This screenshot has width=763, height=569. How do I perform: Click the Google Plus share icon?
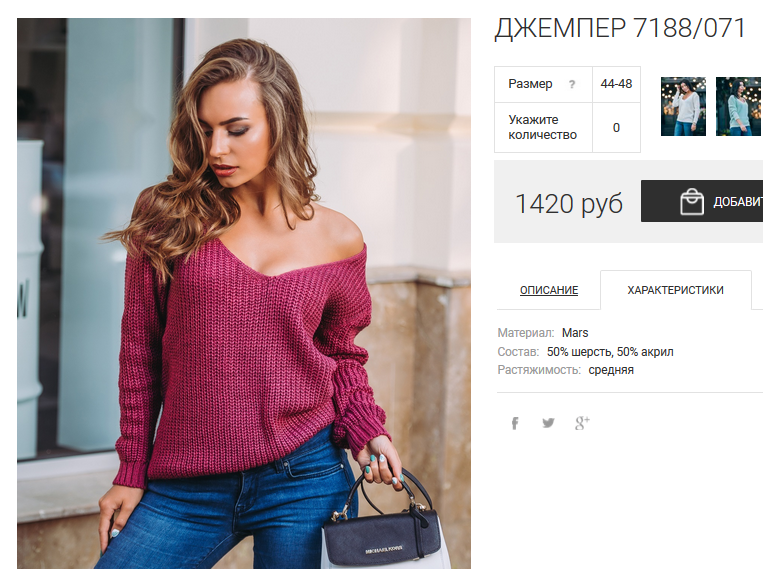pyautogui.click(x=582, y=423)
